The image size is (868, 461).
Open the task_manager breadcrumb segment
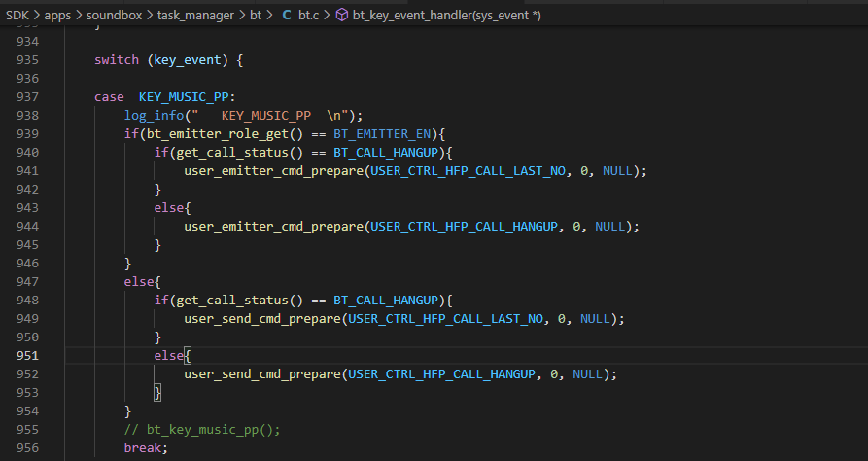pyautogui.click(x=195, y=15)
